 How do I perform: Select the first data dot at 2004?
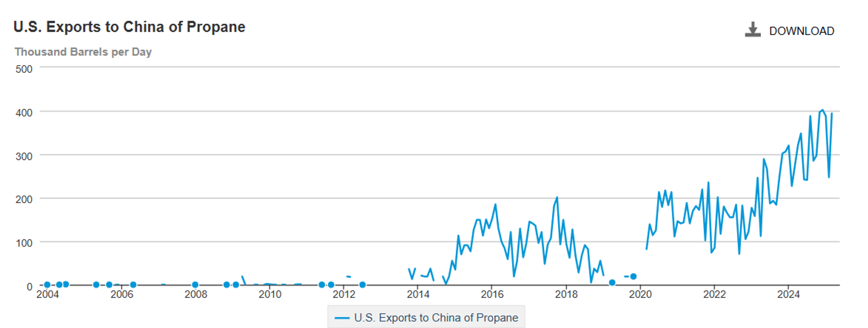pos(47,285)
